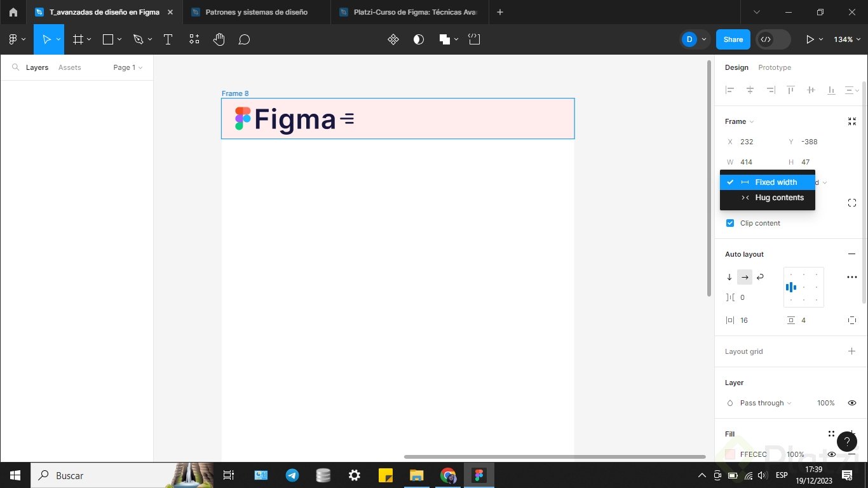The image size is (868, 488).
Task: Choose Fixed width menu option
Action: (x=768, y=182)
